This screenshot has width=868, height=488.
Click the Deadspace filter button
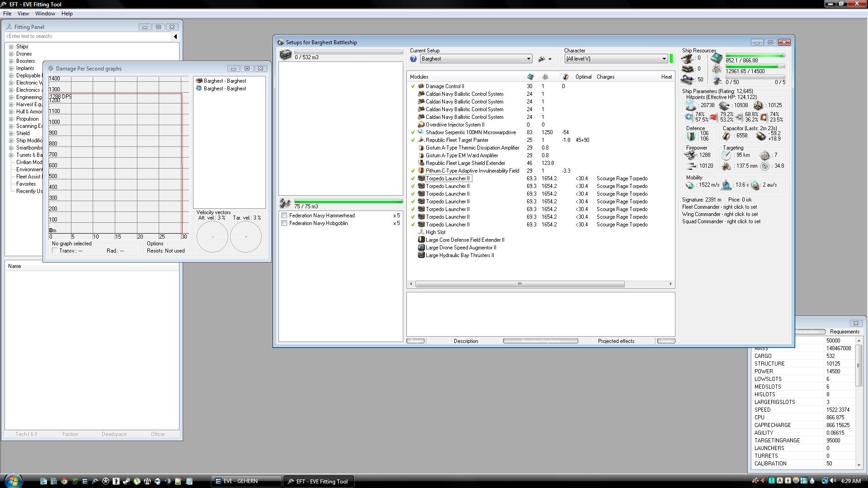point(114,434)
